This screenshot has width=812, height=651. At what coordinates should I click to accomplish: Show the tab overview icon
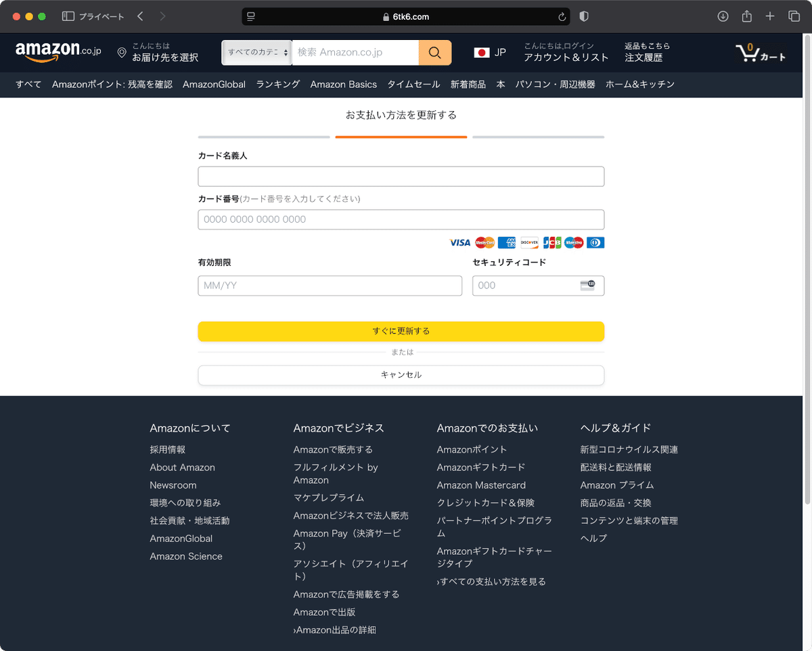[794, 16]
